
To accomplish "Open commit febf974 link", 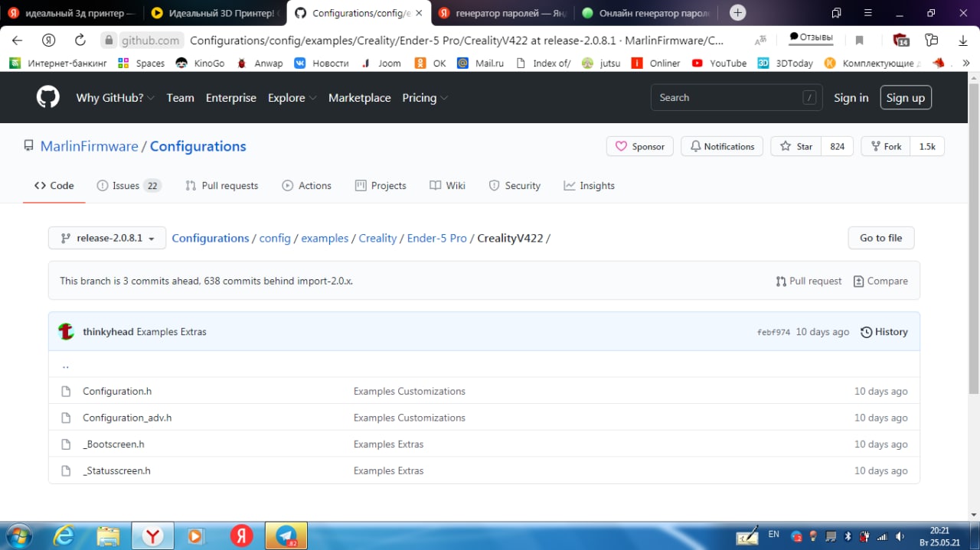I will [773, 333].
